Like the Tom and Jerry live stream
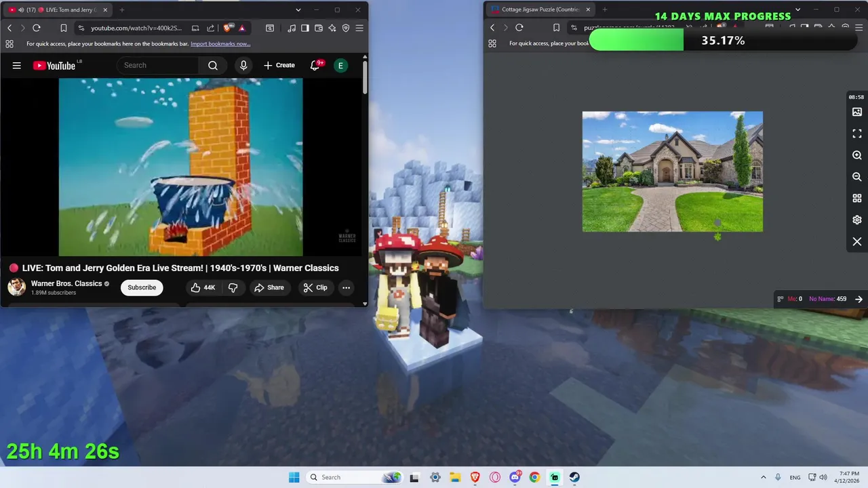The image size is (868, 488). [x=203, y=287]
